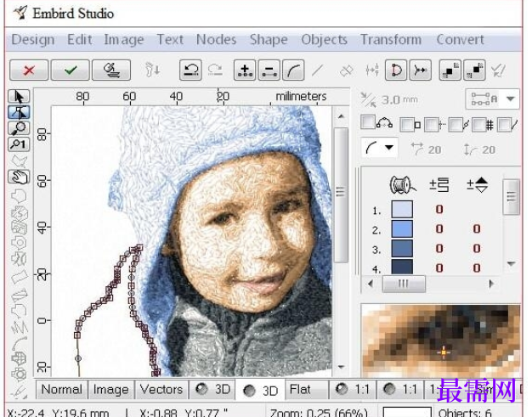Viewport: 532px width, 417px height.
Task: Switch to Normal view
Action: (62, 389)
